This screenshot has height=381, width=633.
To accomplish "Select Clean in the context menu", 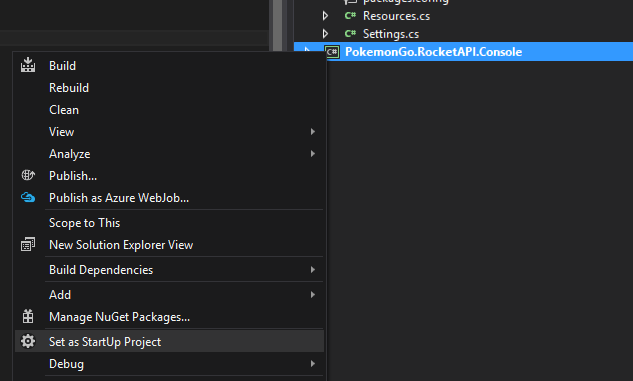I will tap(169, 110).
